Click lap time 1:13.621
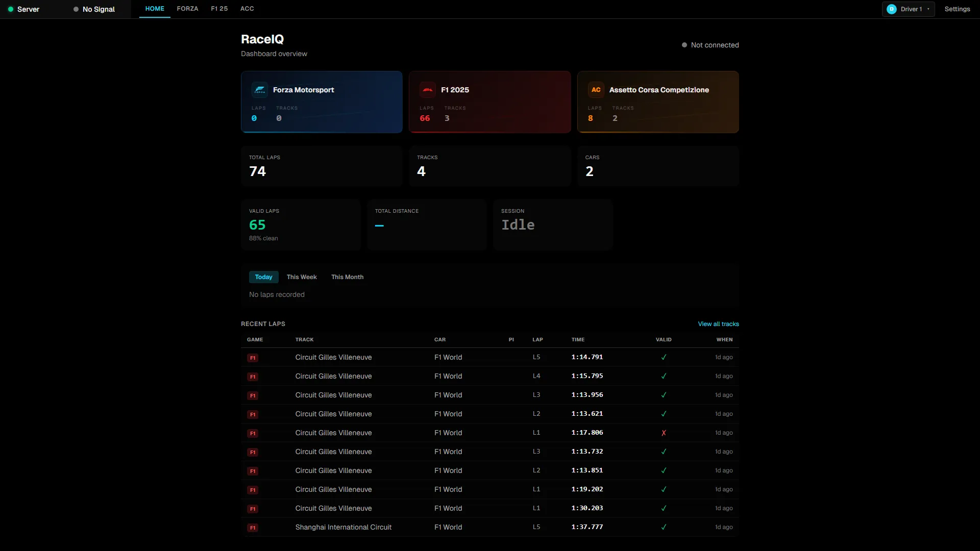Viewport: 980px width, 551px height. tap(587, 414)
